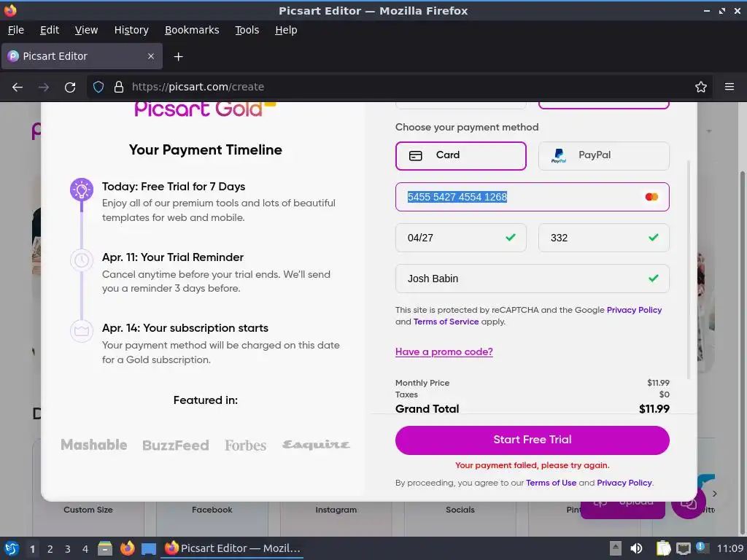Open the file manager taskbar icon
The height and width of the screenshot is (560, 747).
[x=105, y=549]
